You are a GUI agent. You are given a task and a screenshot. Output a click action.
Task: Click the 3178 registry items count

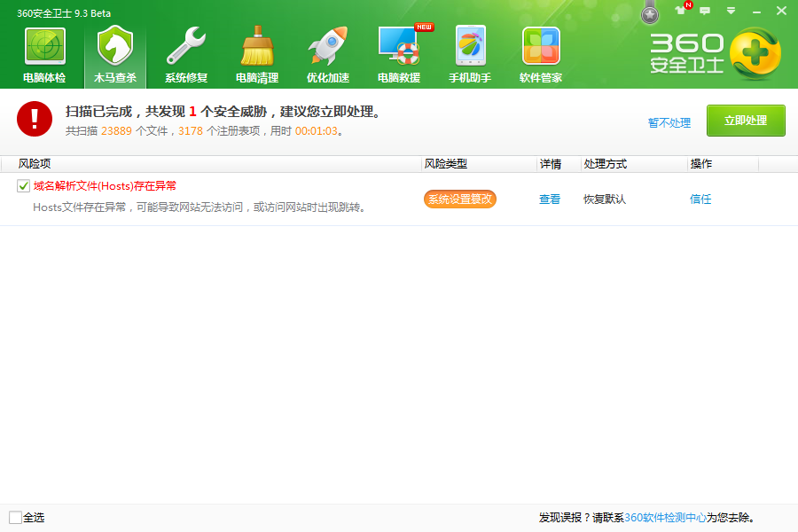pos(191,131)
